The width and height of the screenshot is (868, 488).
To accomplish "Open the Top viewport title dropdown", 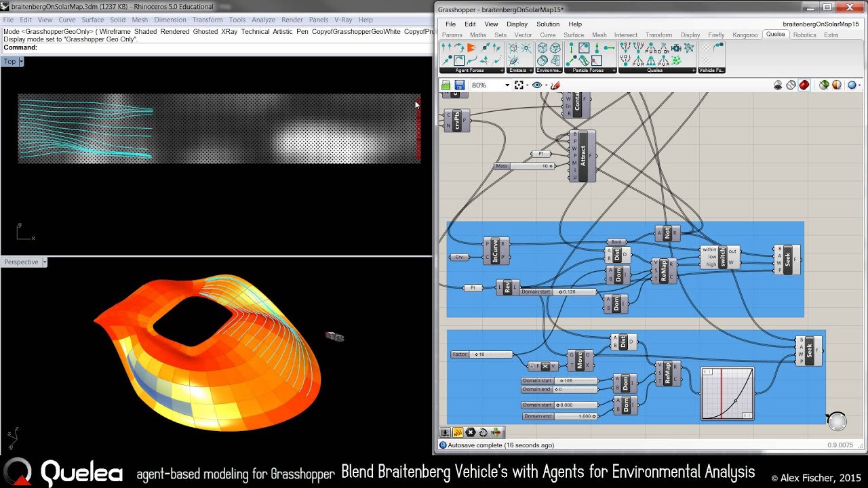I will pos(21,62).
